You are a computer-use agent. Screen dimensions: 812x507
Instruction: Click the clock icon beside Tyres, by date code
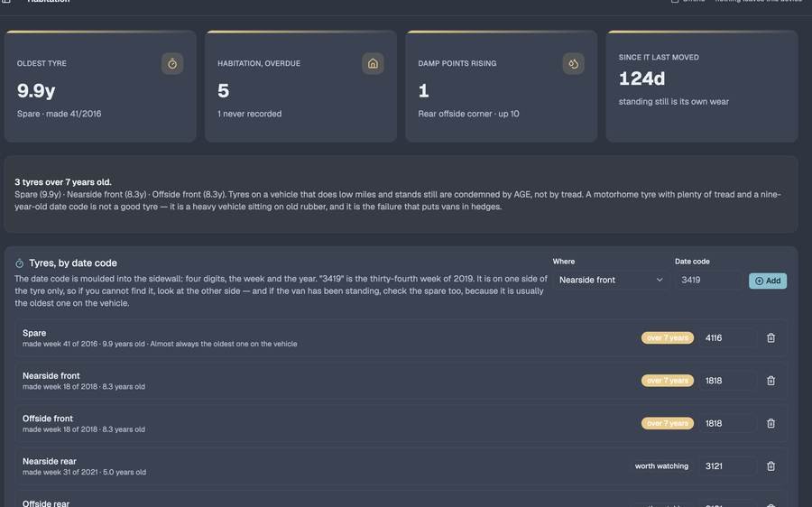20,263
